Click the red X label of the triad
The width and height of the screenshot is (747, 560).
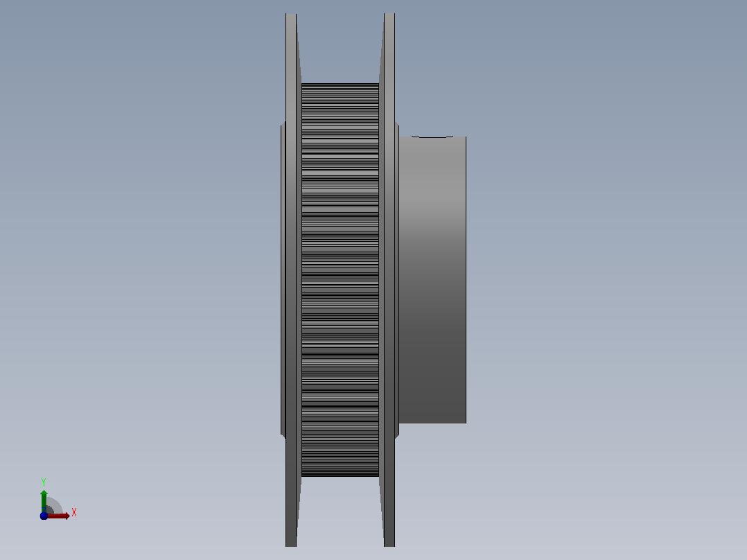74,512
